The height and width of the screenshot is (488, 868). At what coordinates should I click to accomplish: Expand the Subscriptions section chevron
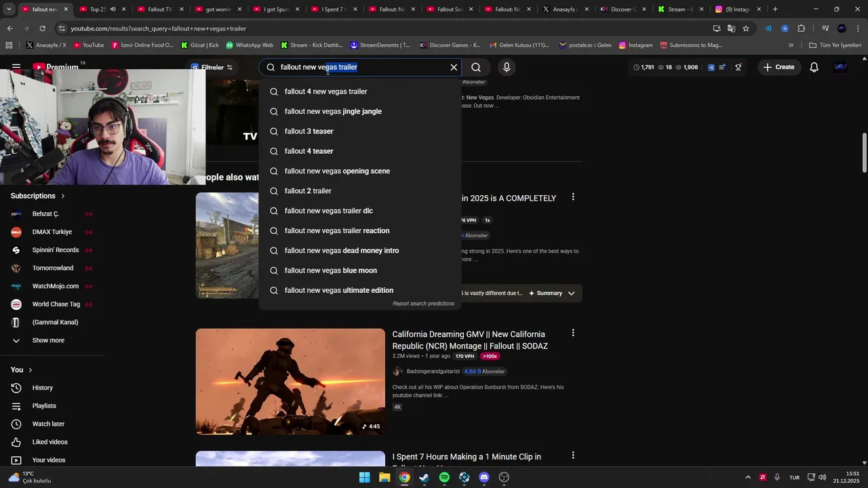click(x=63, y=196)
